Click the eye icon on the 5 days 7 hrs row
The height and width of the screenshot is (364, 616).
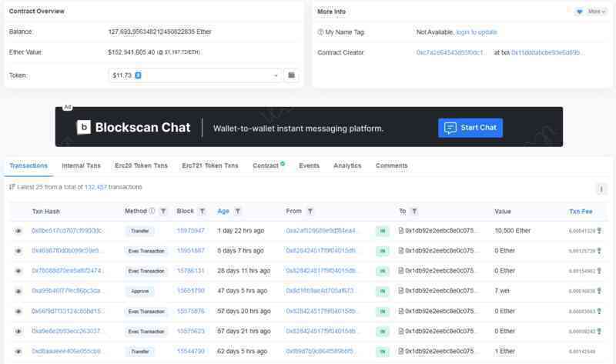18,251
